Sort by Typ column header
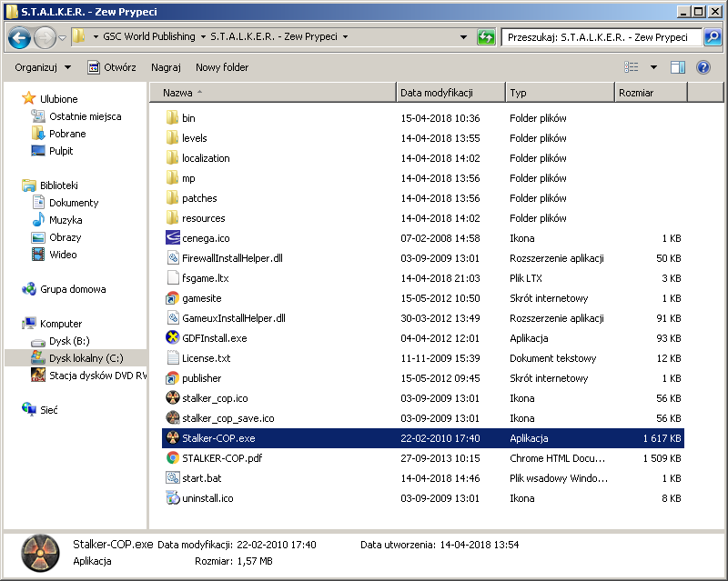Screen dimensions: 728x581 point(560,93)
